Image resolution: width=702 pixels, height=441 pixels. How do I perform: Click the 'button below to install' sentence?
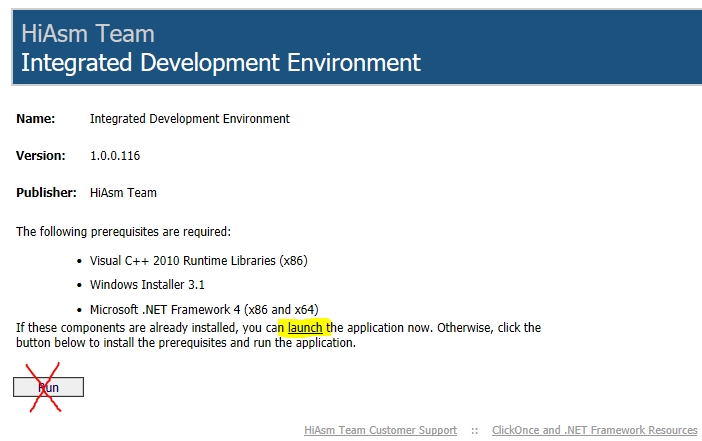(x=186, y=343)
